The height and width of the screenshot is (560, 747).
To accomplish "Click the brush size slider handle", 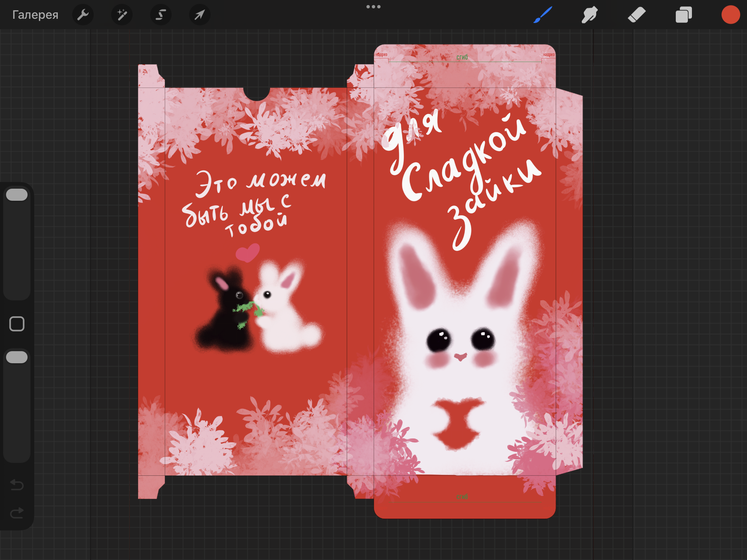I will click(17, 195).
